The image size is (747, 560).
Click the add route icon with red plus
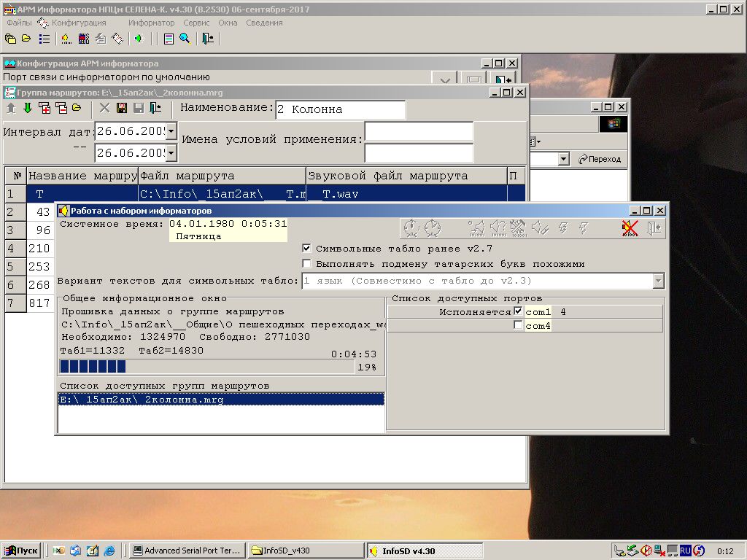coord(44,108)
